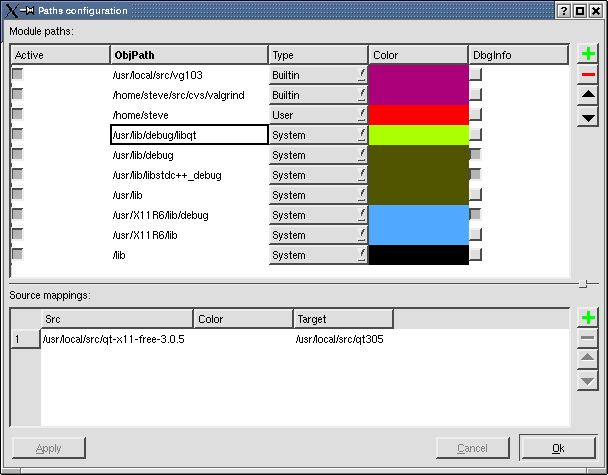Move source mapping up arrow icon
Screen dimensions: 608x475
[x=588, y=360]
